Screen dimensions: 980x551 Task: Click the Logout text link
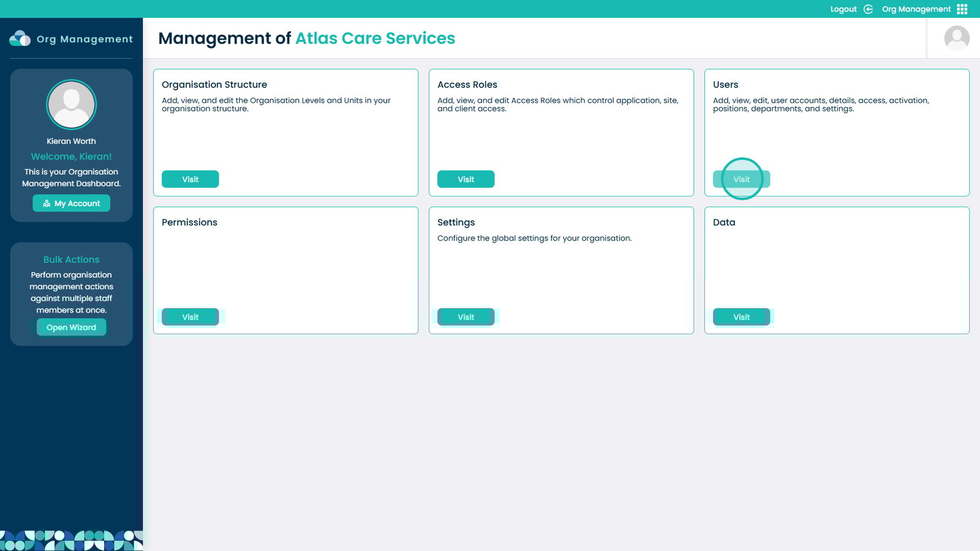click(x=843, y=9)
